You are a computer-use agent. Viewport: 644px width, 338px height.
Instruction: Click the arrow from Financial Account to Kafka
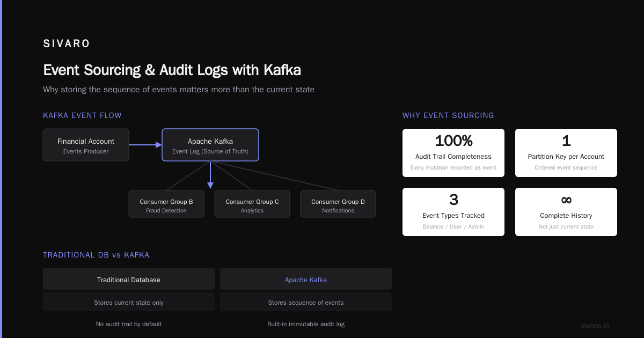(145, 145)
